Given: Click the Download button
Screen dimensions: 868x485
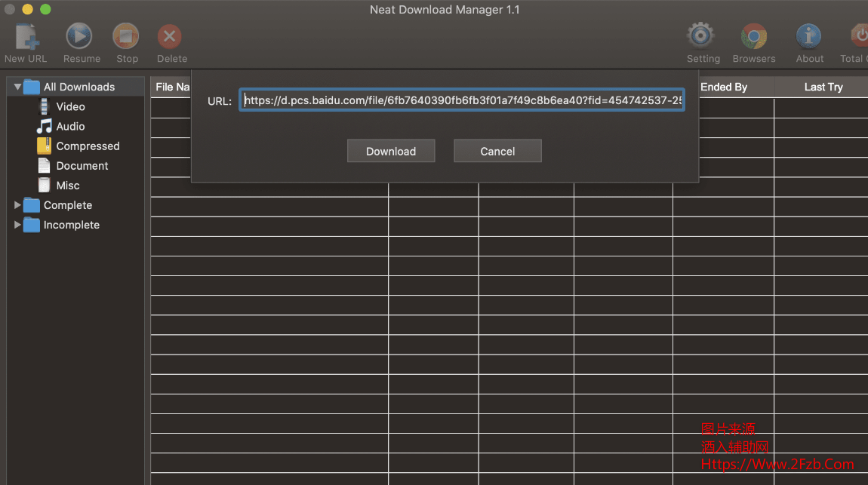Looking at the screenshot, I should [391, 151].
